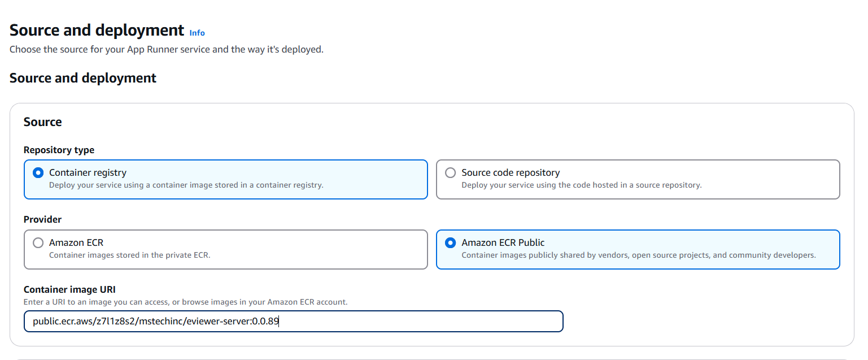
Task: Click the Source and deployment page title
Action: point(96,29)
